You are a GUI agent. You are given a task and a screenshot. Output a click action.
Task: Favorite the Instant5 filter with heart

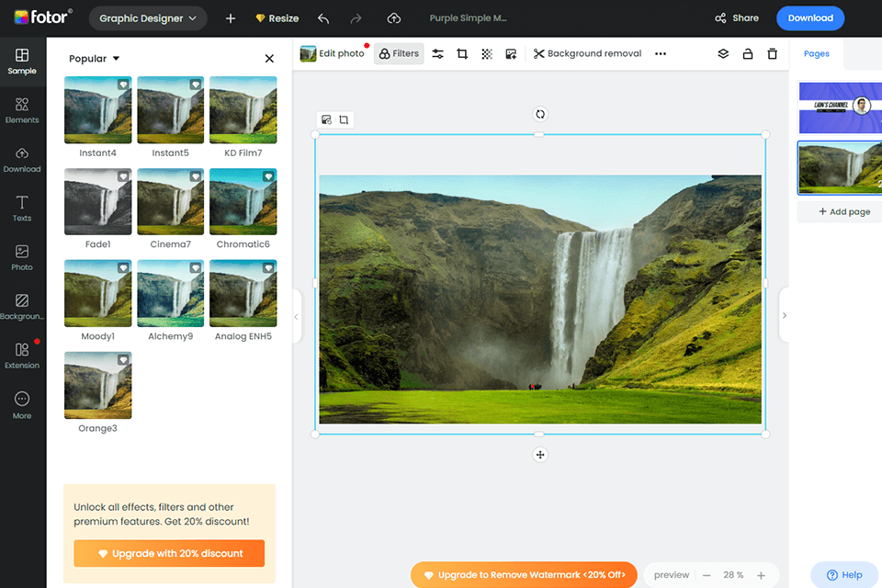tap(195, 85)
